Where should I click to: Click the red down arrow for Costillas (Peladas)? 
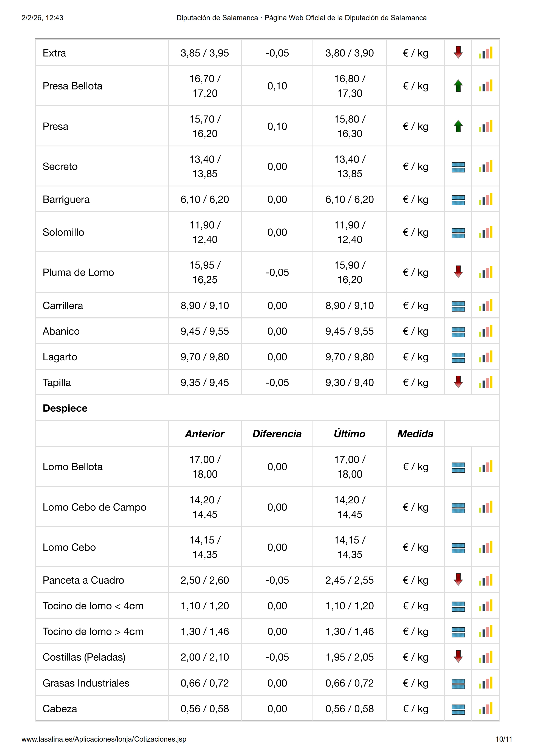[458, 656]
